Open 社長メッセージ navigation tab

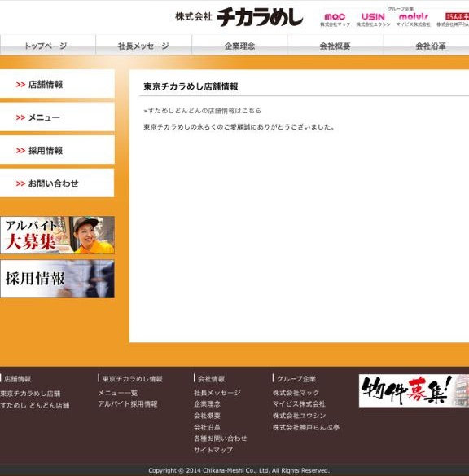143,46
